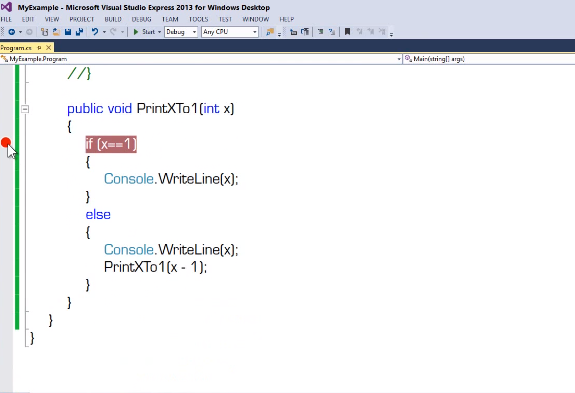Open the TEAM menu

click(x=170, y=19)
